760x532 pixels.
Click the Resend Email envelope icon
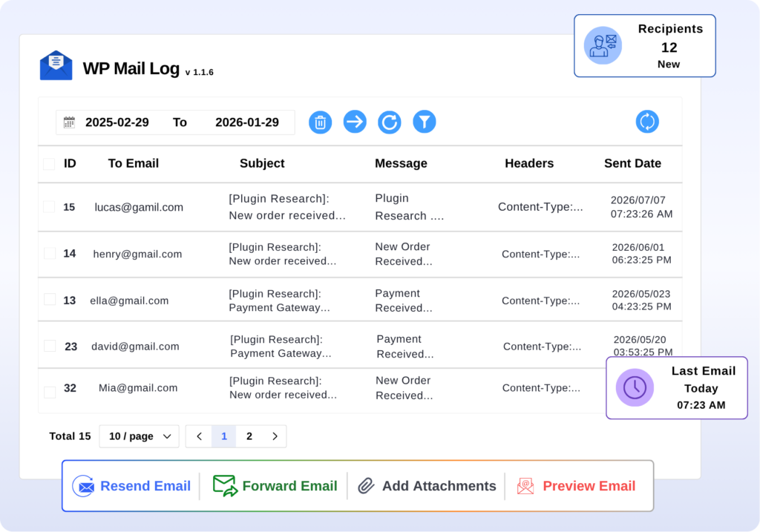point(83,486)
